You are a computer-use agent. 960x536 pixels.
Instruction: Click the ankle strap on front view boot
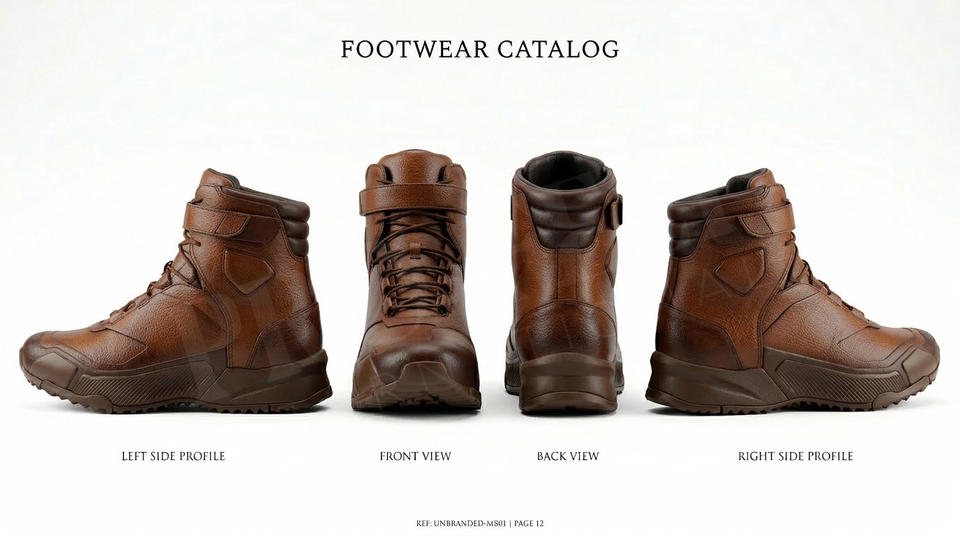pyautogui.click(x=413, y=198)
